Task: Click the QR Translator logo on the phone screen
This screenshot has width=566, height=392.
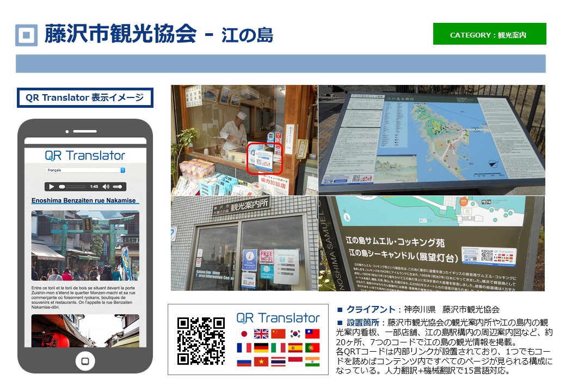Action: (85, 156)
